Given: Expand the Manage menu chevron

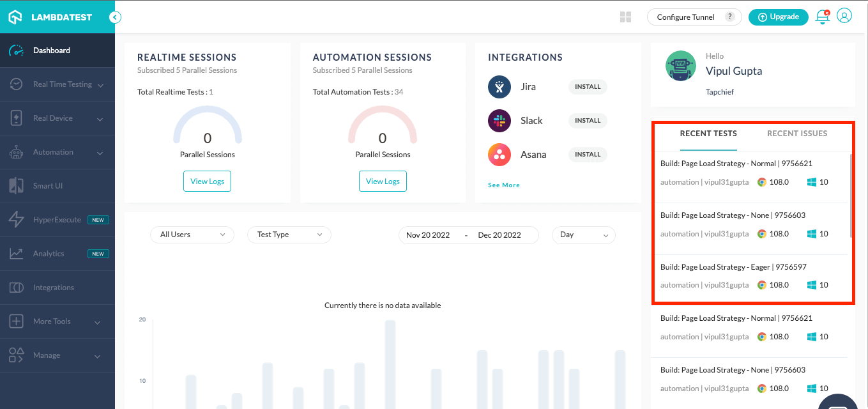Looking at the screenshot, I should (x=98, y=356).
